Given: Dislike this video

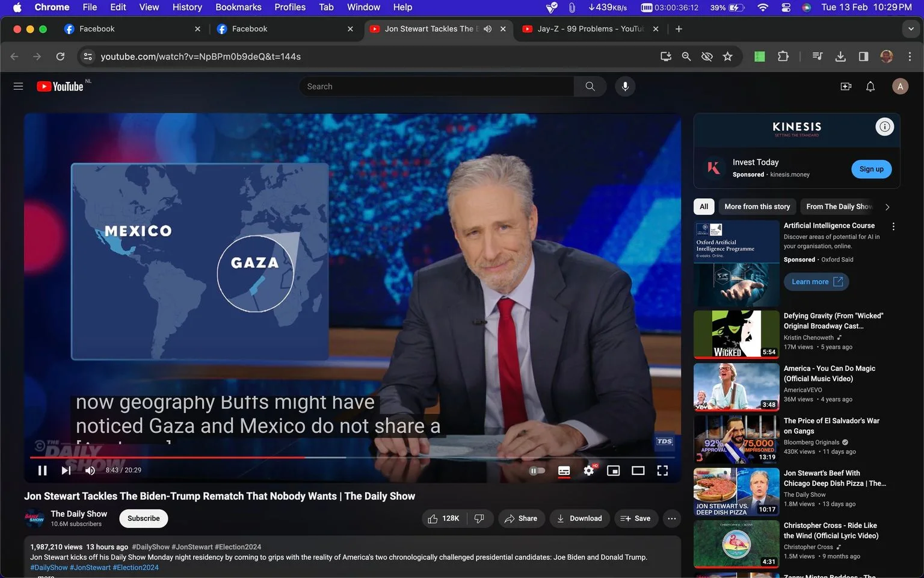Looking at the screenshot, I should [x=479, y=518].
